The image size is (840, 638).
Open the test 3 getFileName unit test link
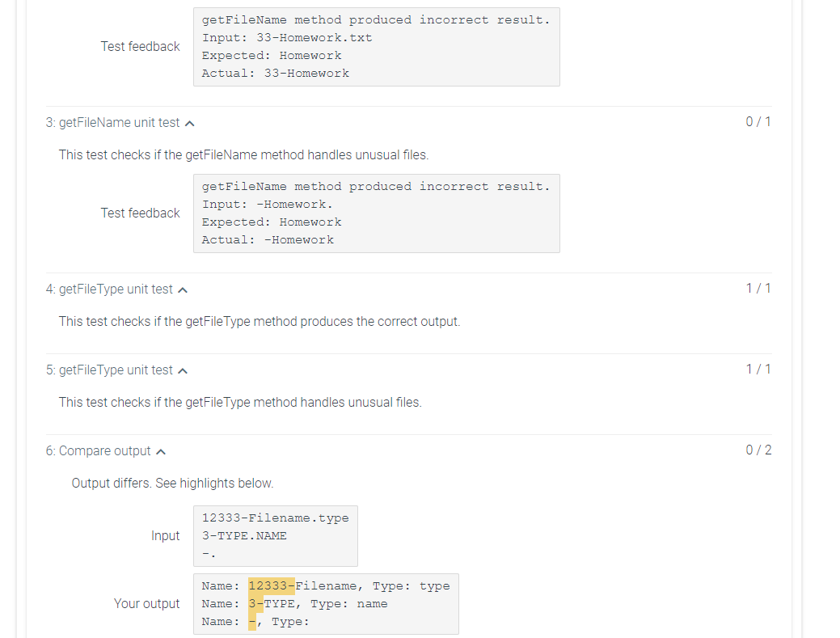pyautogui.click(x=113, y=122)
